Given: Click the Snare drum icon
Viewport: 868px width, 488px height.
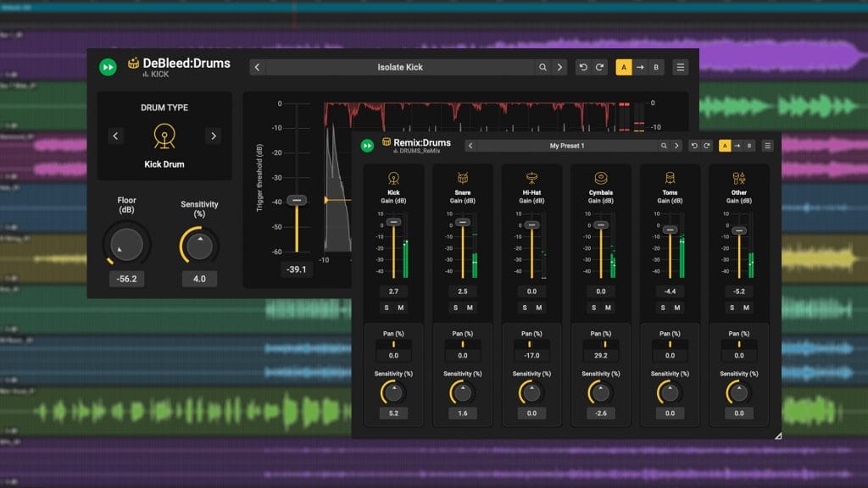Looking at the screenshot, I should tap(462, 178).
